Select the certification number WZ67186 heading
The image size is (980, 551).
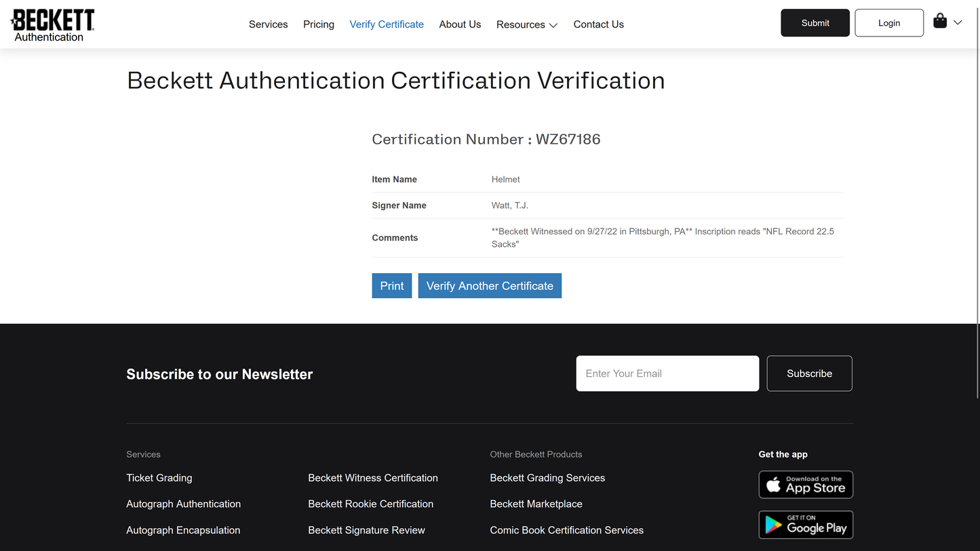coord(486,139)
